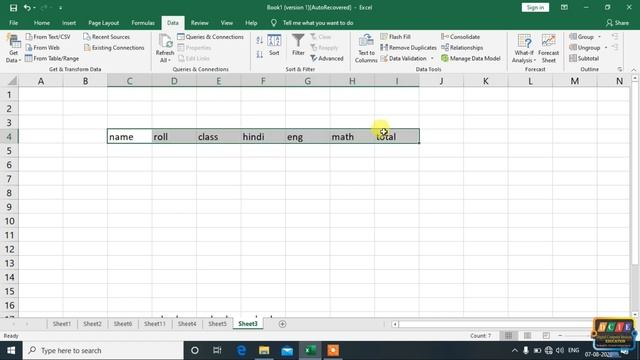Show Queries & Connections pane
This screenshot has width=640, height=360.
point(211,37)
